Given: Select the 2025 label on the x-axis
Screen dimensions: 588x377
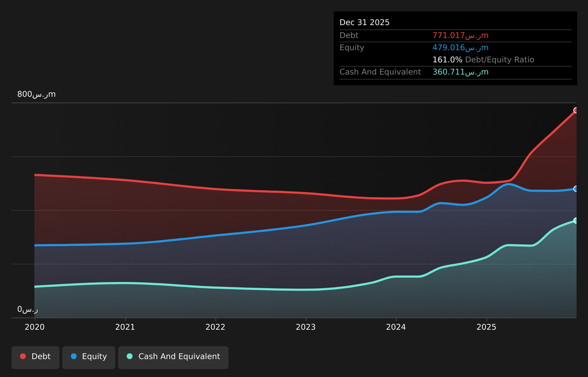Looking at the screenshot, I should [487, 327].
